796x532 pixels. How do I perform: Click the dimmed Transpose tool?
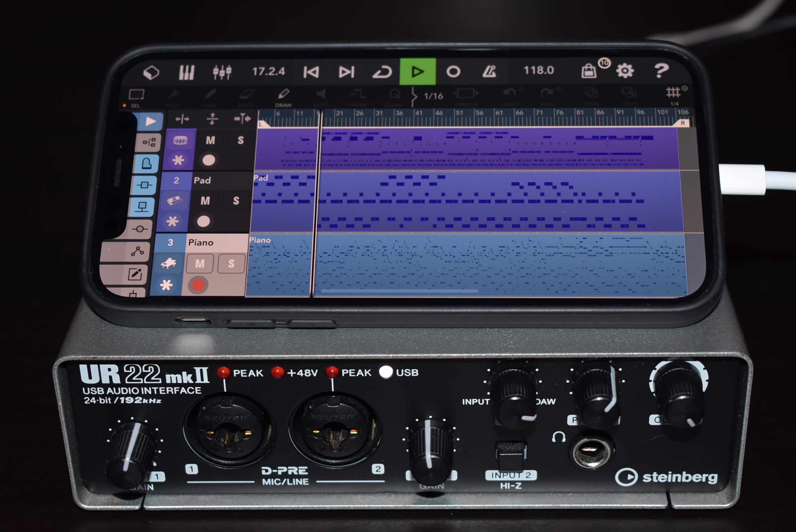pyautogui.click(x=358, y=97)
